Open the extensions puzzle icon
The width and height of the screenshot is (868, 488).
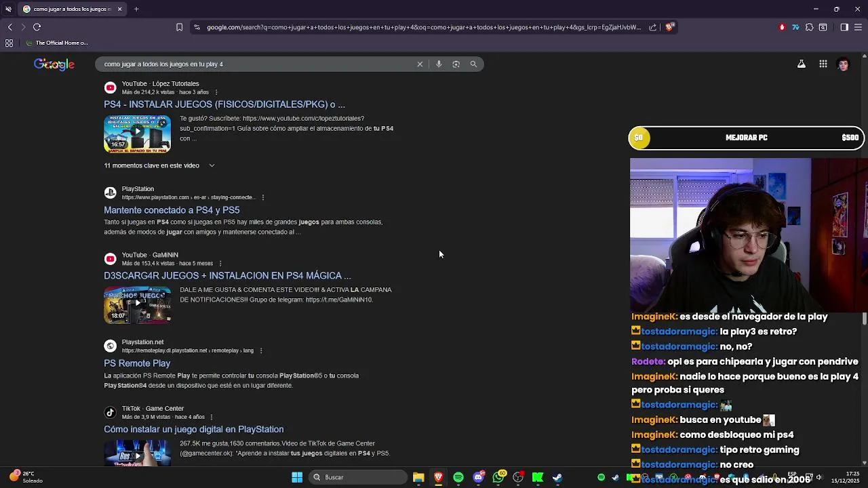tap(809, 27)
